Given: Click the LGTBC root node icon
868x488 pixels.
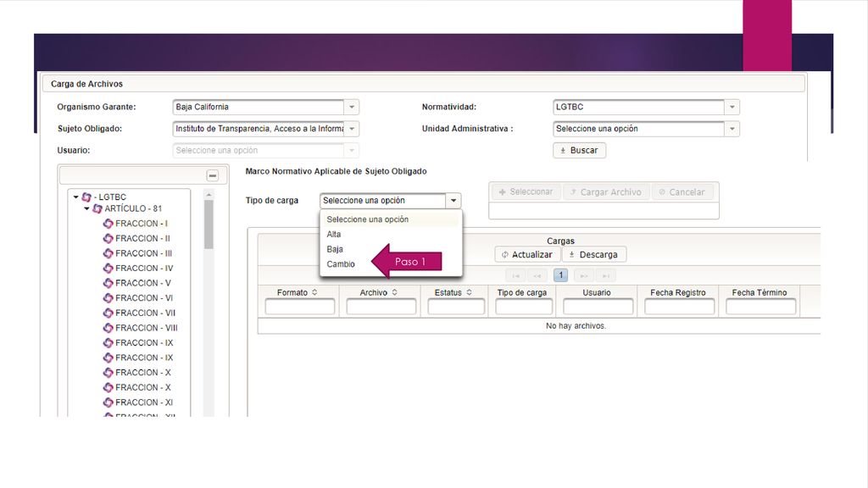Looking at the screenshot, I should coord(86,197).
